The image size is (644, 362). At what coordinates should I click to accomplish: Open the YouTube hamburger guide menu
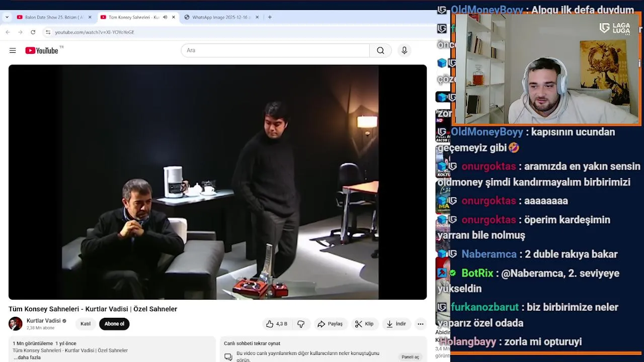[x=13, y=50]
